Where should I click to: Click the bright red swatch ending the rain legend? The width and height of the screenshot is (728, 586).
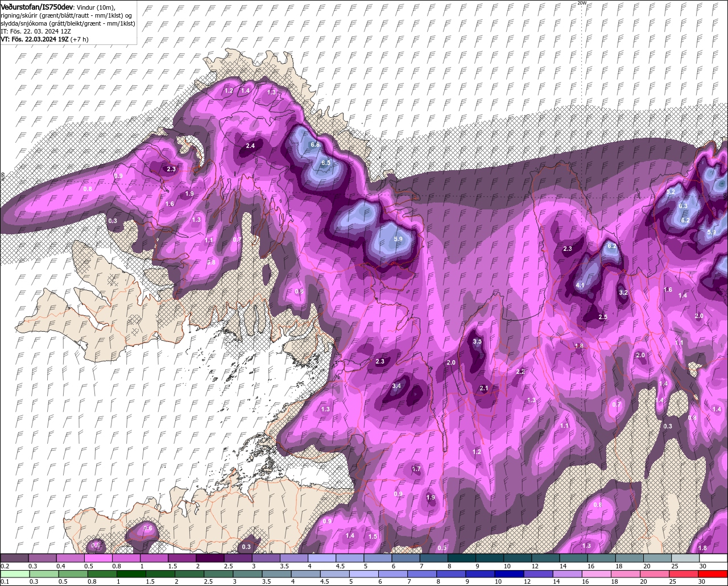[713, 573]
